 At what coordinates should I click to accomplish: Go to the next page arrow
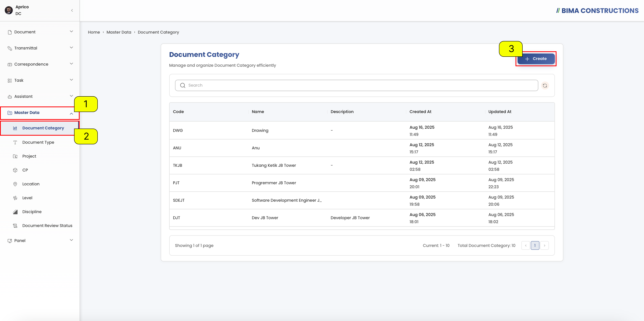(x=544, y=246)
